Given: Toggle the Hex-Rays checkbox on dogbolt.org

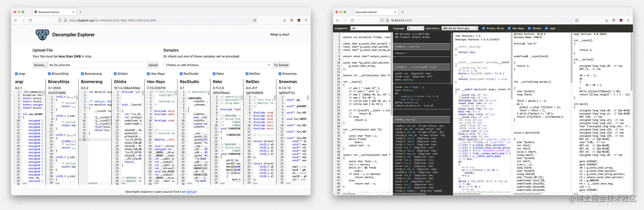Looking at the screenshot, I should coord(148,74).
